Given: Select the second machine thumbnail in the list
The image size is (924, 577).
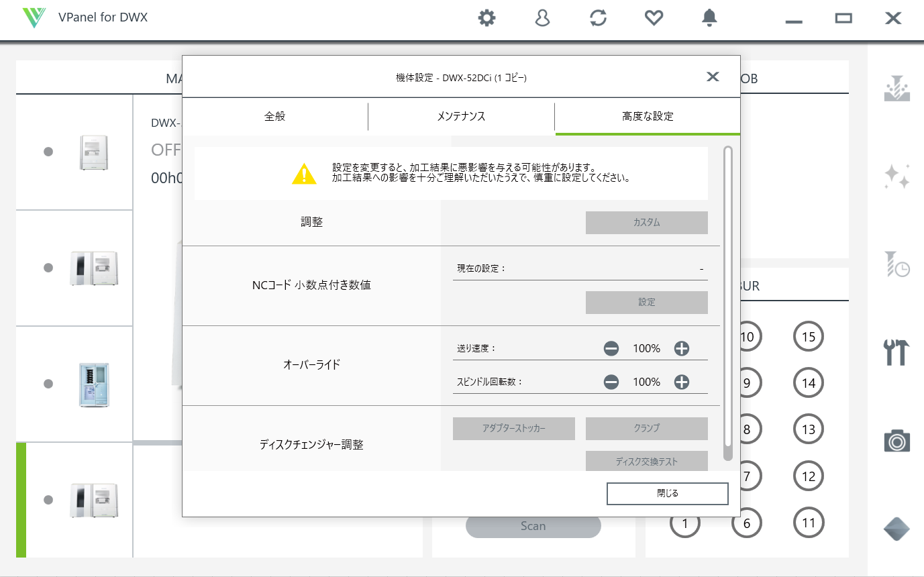Looking at the screenshot, I should pyautogui.click(x=93, y=268).
